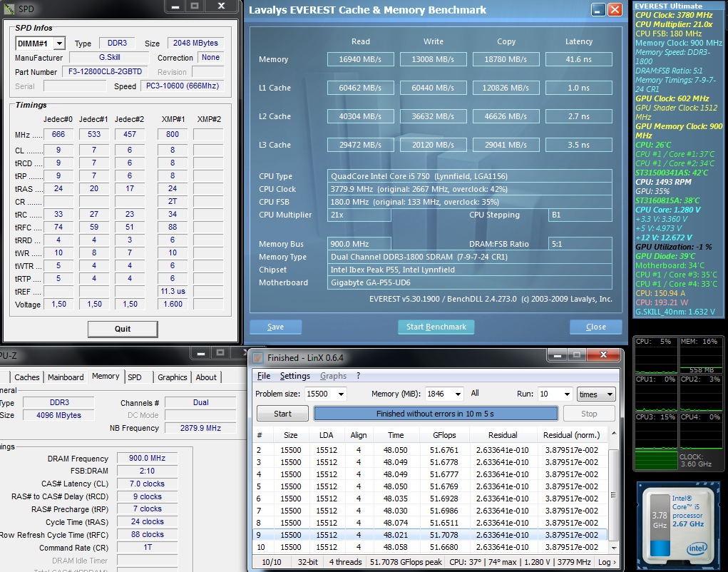728x572 pixels.
Task: Click the LinX results scrollbar thumb
Action: 613,495
